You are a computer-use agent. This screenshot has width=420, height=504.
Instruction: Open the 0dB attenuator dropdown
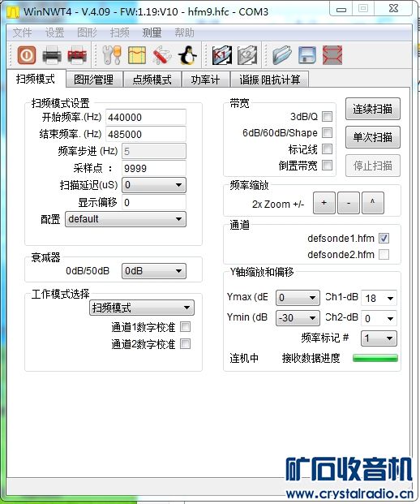point(154,271)
